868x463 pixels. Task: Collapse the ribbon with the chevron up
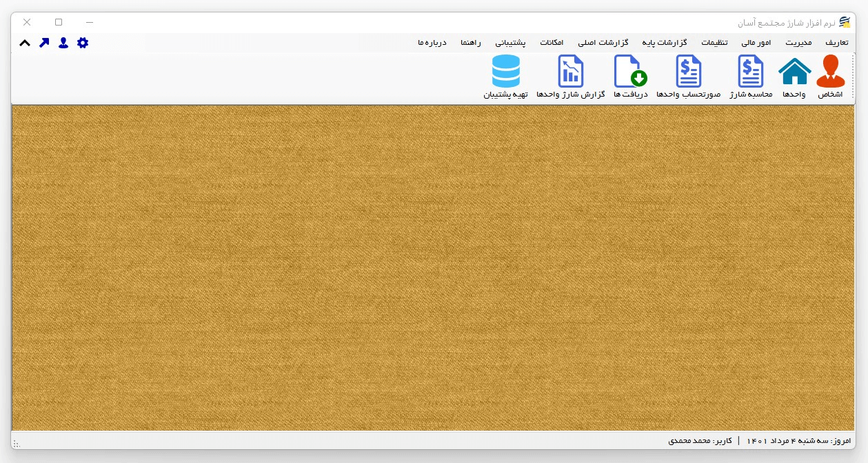pos(25,43)
